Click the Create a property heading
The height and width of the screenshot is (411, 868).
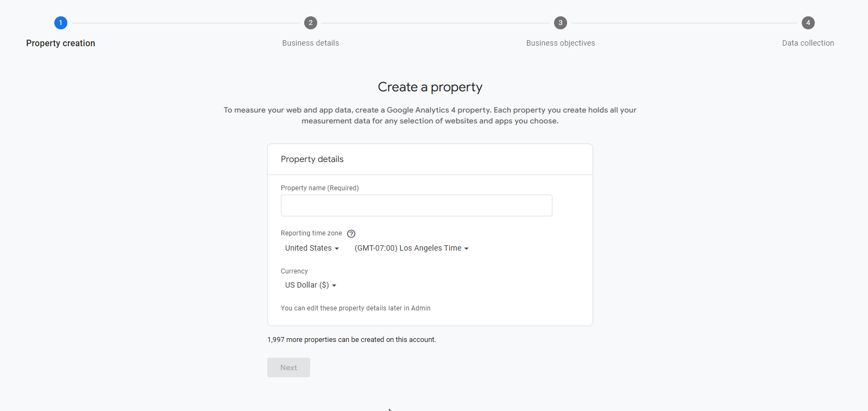click(x=430, y=87)
